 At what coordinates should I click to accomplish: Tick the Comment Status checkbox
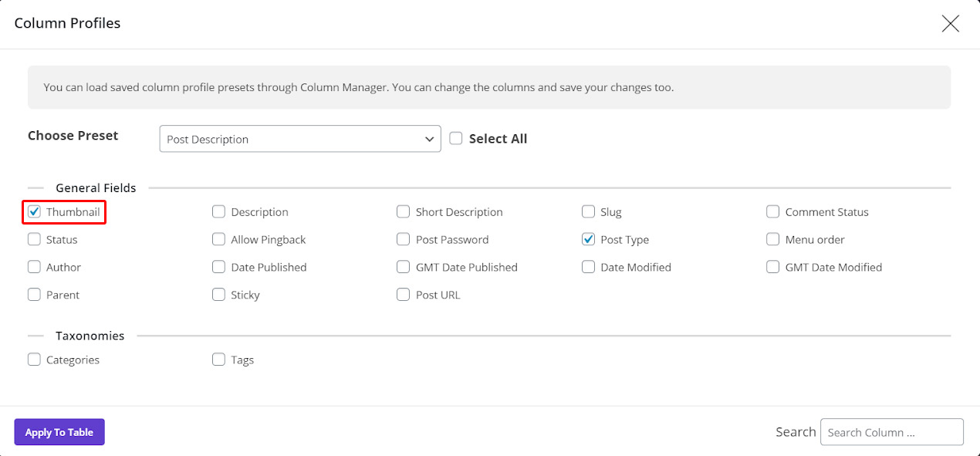click(772, 211)
